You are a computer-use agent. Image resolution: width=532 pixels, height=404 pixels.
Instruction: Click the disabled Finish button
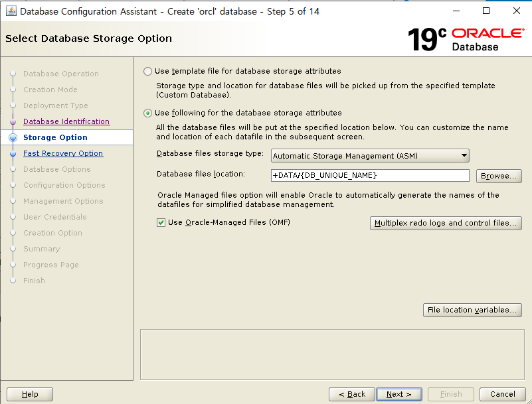tap(451, 394)
